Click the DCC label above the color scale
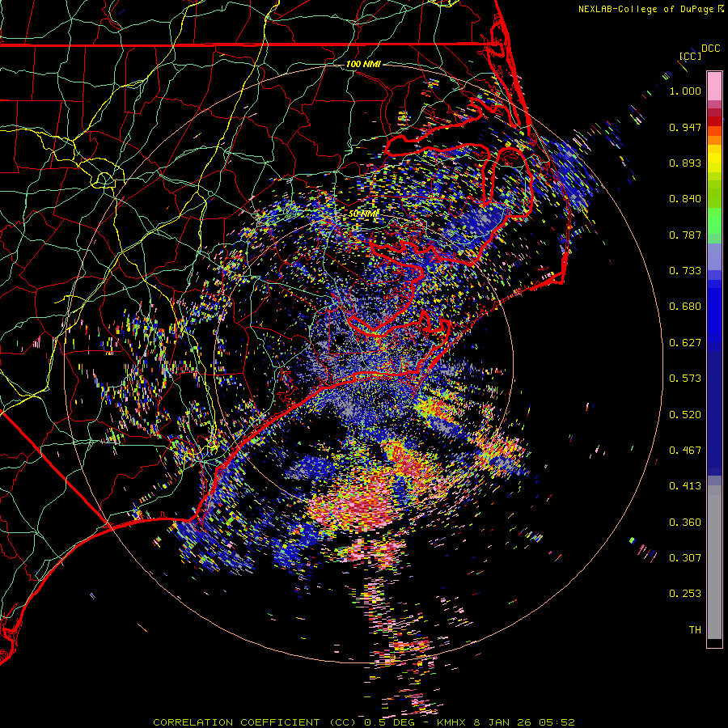 click(x=710, y=49)
